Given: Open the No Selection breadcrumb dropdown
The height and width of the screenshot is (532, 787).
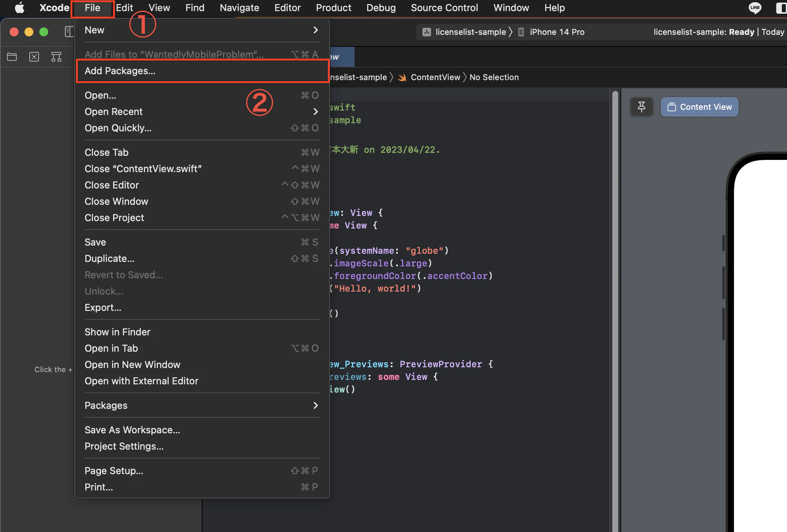Looking at the screenshot, I should (494, 78).
